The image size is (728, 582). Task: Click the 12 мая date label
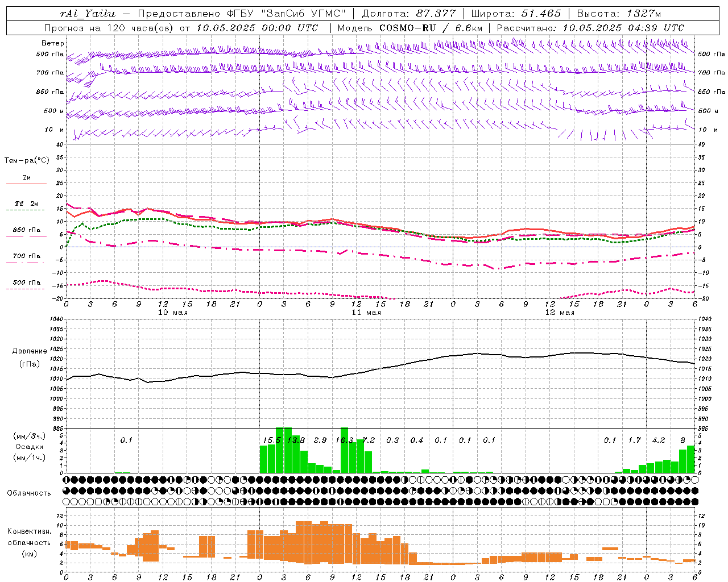tap(560, 313)
